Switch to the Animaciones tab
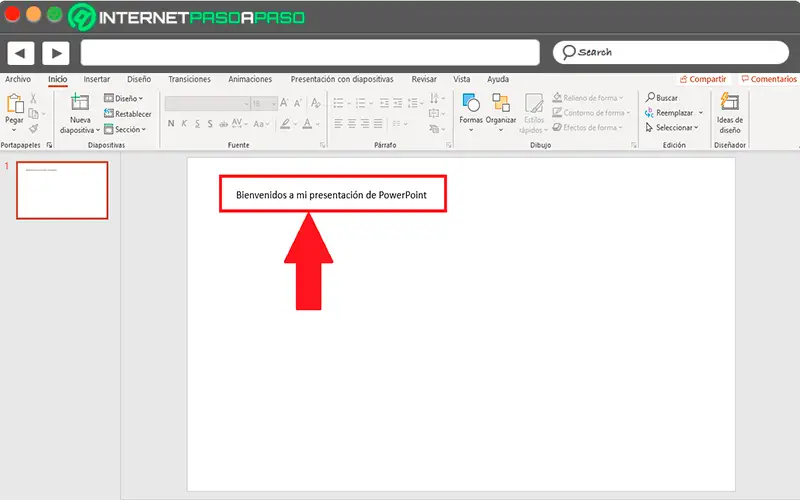The image size is (800, 500). [x=250, y=79]
